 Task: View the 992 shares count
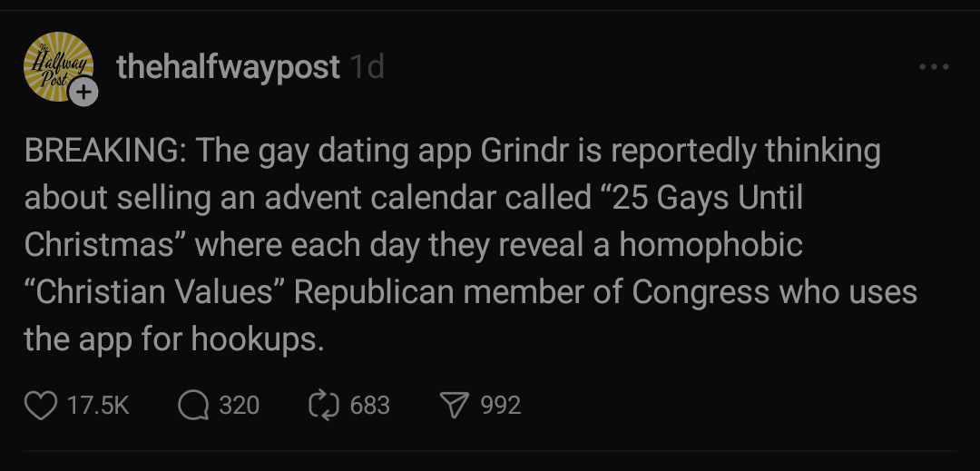tap(501, 406)
